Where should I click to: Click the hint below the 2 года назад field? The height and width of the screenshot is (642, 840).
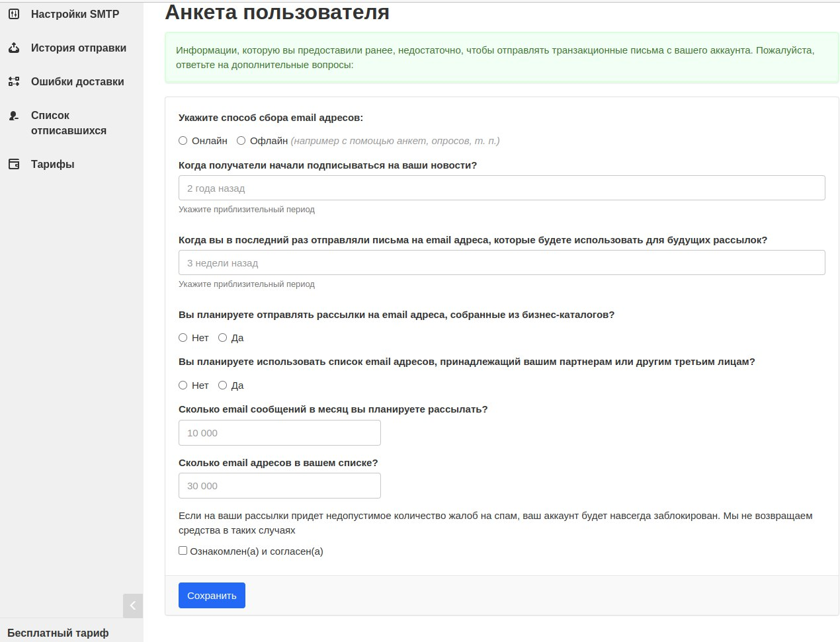click(247, 210)
